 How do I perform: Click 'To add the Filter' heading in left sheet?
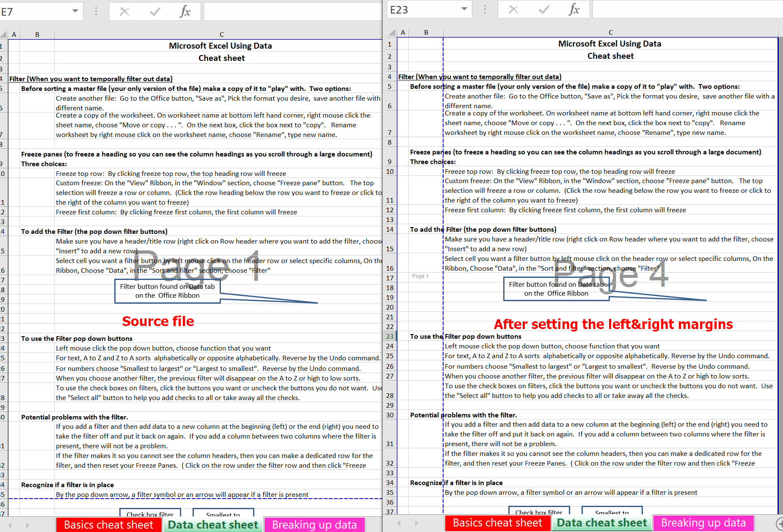coord(94,231)
